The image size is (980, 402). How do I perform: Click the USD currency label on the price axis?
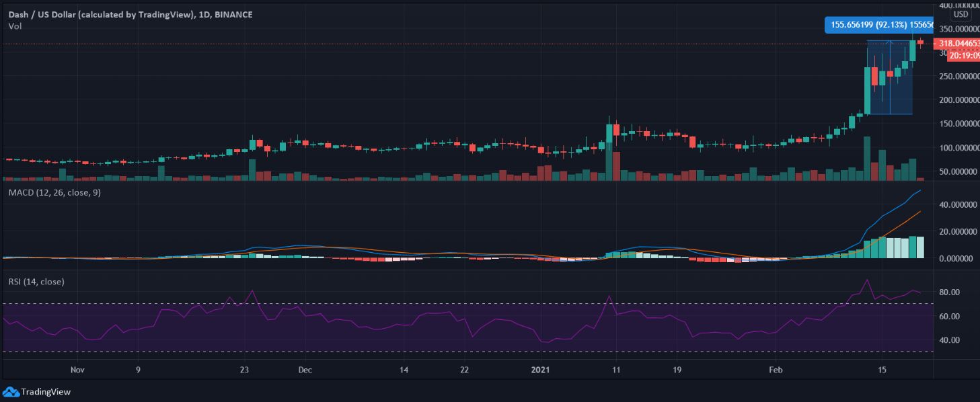pyautogui.click(x=959, y=15)
